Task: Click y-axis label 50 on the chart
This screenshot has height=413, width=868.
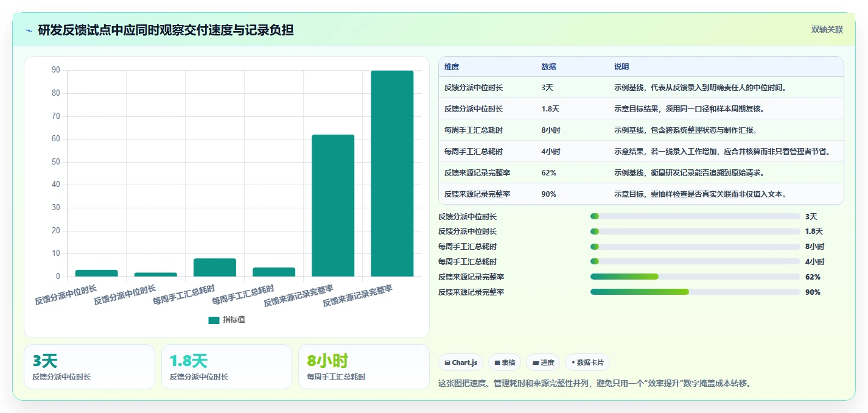Action: click(x=56, y=162)
